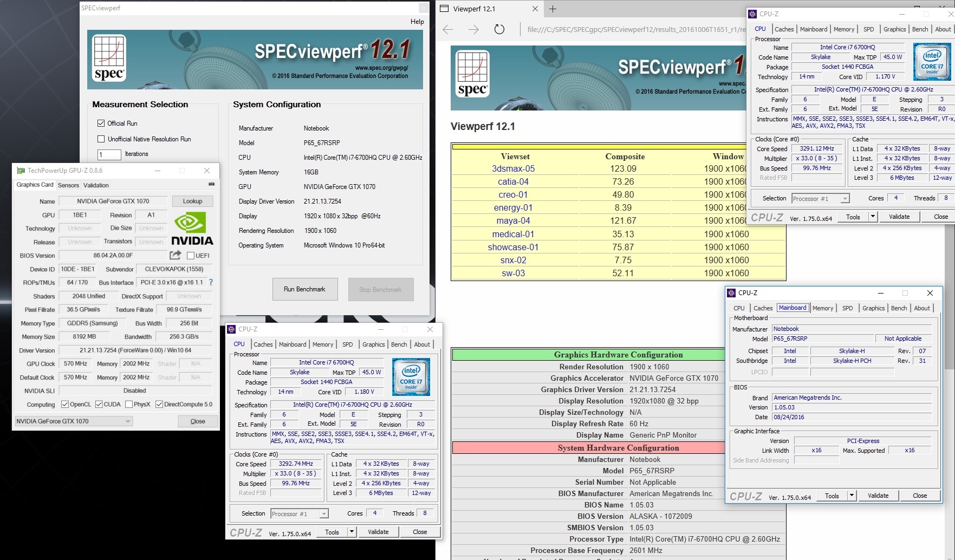The width and height of the screenshot is (955, 560).
Task: Uncheck the Official Run checkbox
Action: point(101,123)
